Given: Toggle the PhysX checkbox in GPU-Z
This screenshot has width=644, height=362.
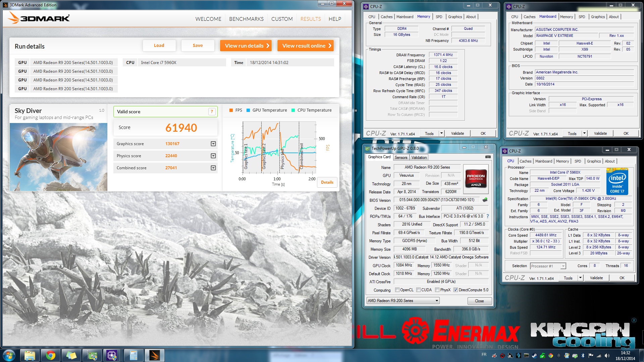Looking at the screenshot, I should [x=437, y=290].
